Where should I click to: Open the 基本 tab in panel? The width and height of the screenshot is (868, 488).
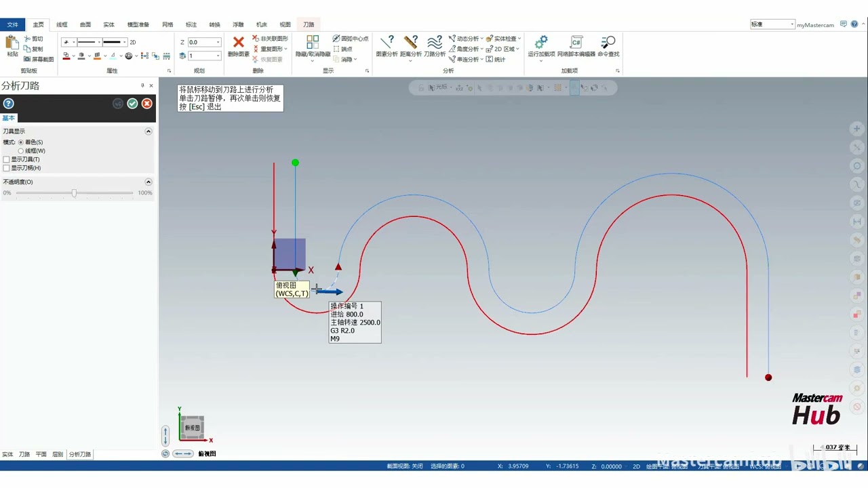click(8, 118)
